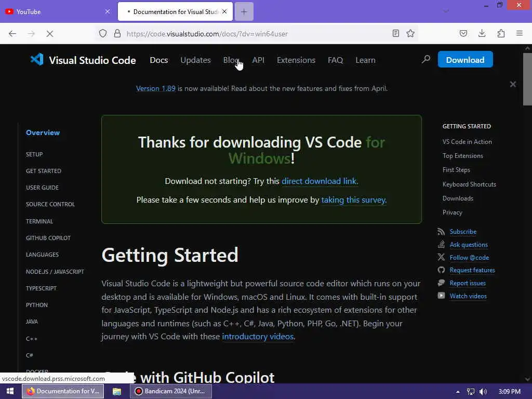This screenshot has height=399, width=532.
Task: Expand the GITHUB COPILOT sidebar section
Action: coord(48,238)
